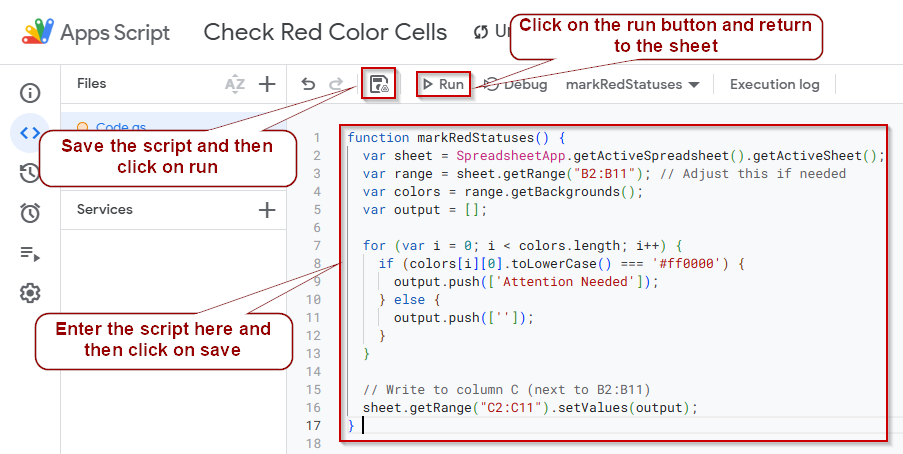Open the Triggers alarm clock icon
903x454 pixels.
pyautogui.click(x=30, y=213)
